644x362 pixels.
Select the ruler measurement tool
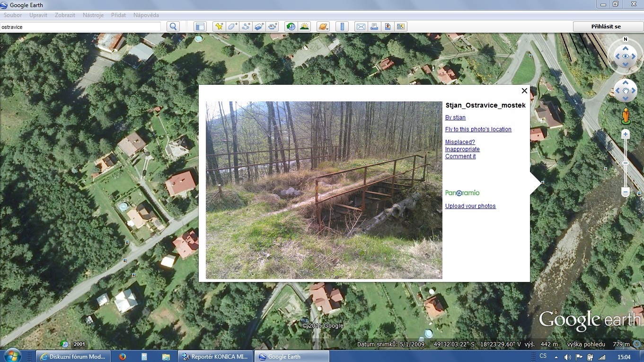[x=342, y=27]
